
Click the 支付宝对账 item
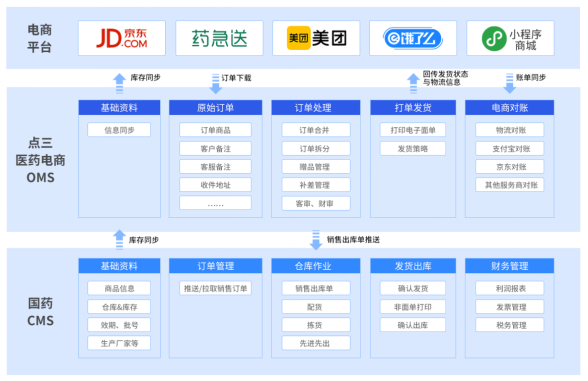pos(510,148)
